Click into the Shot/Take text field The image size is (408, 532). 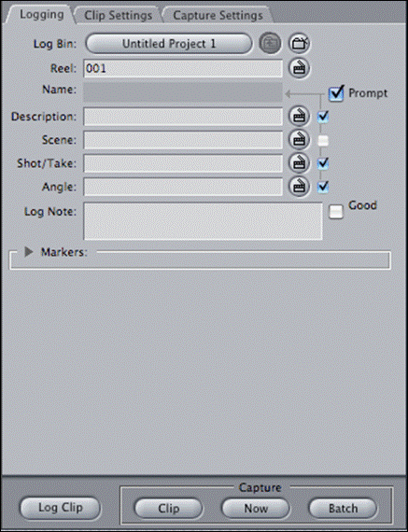click(x=183, y=163)
